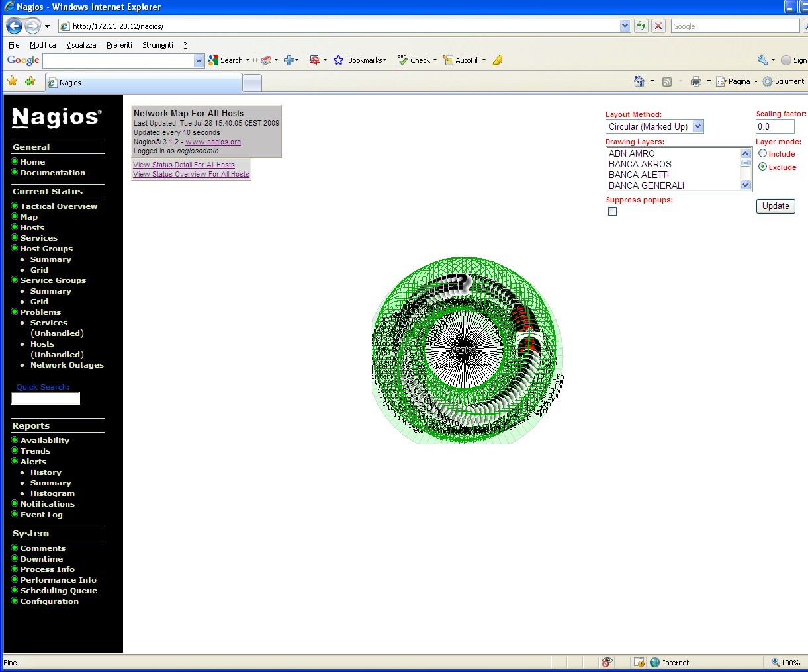Click the browser Forward button

(32, 26)
